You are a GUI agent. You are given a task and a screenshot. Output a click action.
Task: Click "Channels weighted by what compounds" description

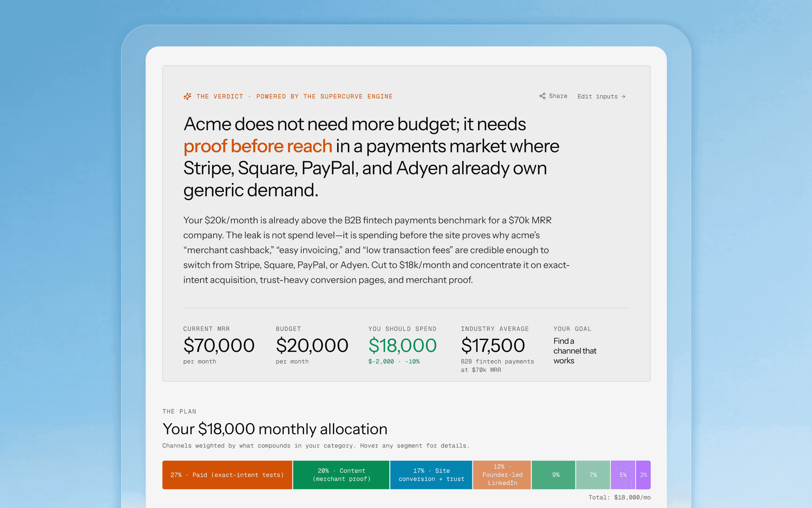click(x=316, y=446)
